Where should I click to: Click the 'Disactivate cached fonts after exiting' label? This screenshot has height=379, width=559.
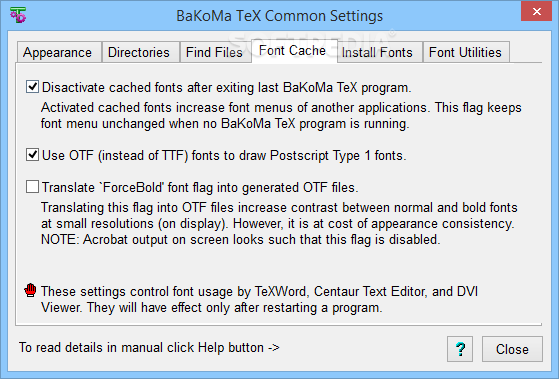pos(227,87)
